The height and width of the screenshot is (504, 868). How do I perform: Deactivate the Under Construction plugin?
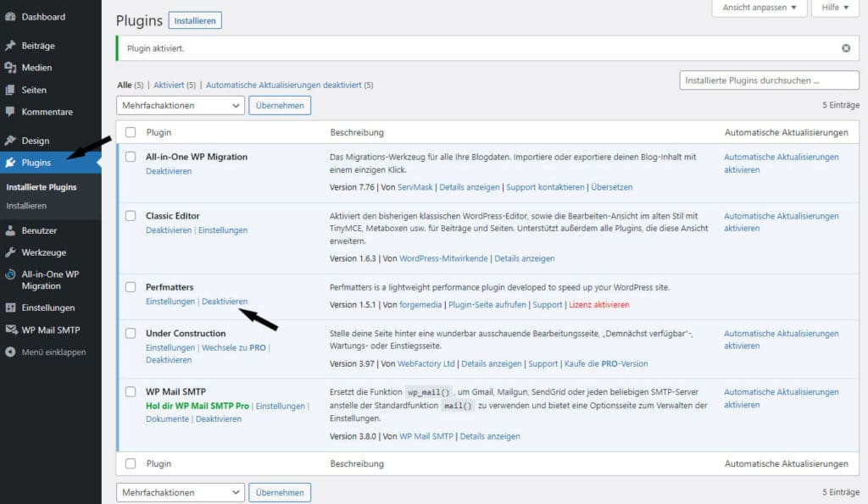(169, 360)
